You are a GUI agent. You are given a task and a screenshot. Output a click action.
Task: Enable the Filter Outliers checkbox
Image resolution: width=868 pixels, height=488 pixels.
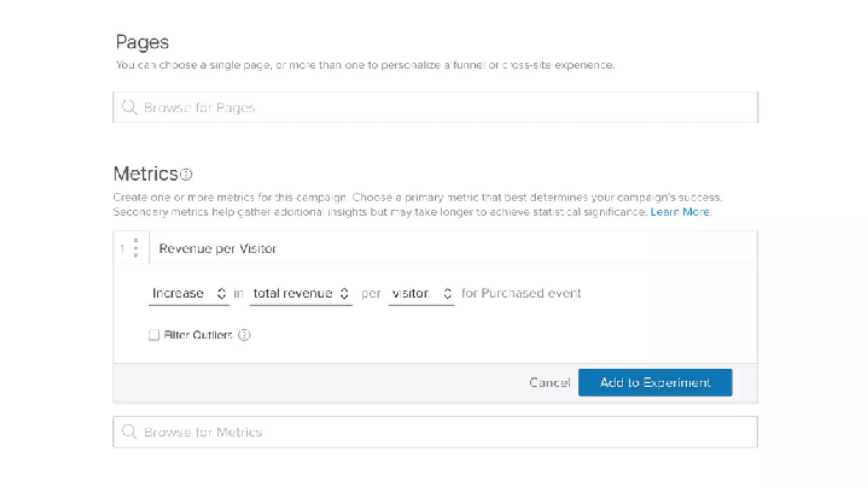tap(154, 335)
